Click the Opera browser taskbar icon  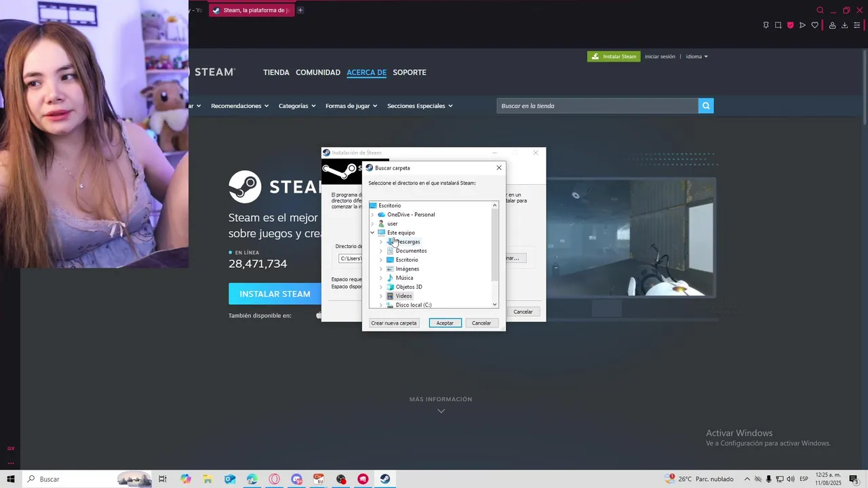click(274, 479)
